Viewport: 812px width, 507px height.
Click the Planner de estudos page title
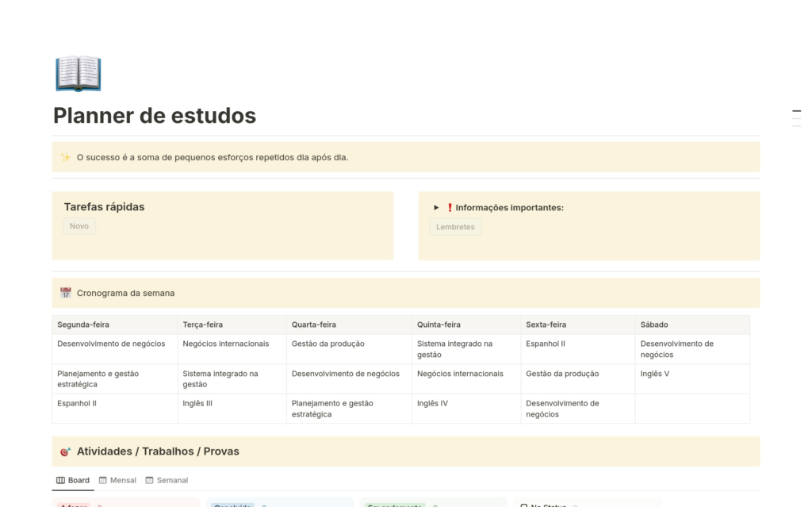click(155, 116)
